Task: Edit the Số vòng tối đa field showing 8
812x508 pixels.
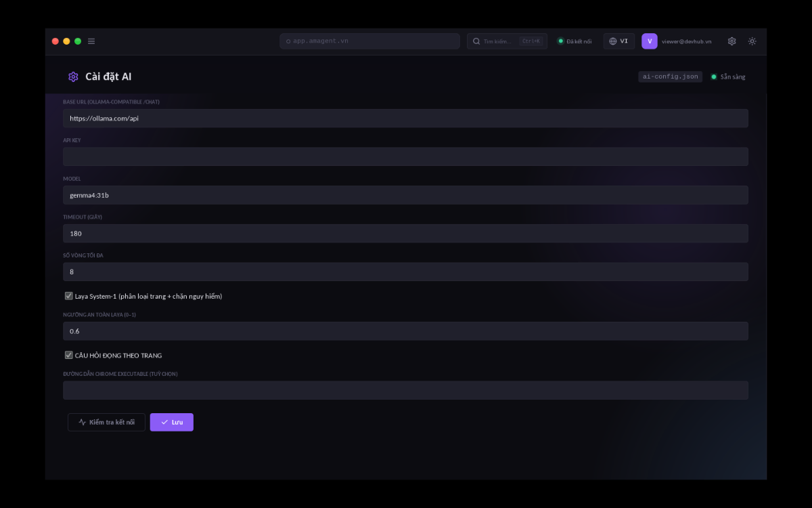Action: pyautogui.click(x=405, y=272)
